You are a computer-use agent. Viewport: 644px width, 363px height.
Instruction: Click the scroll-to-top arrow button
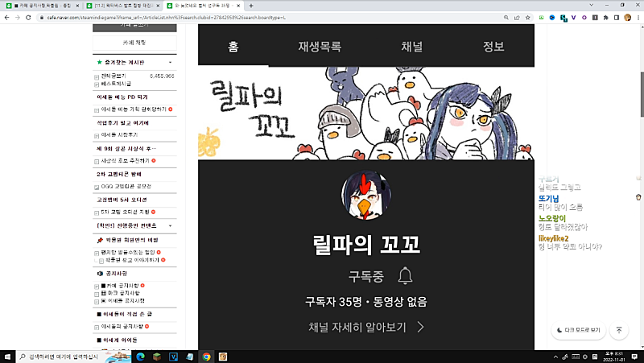point(619,330)
